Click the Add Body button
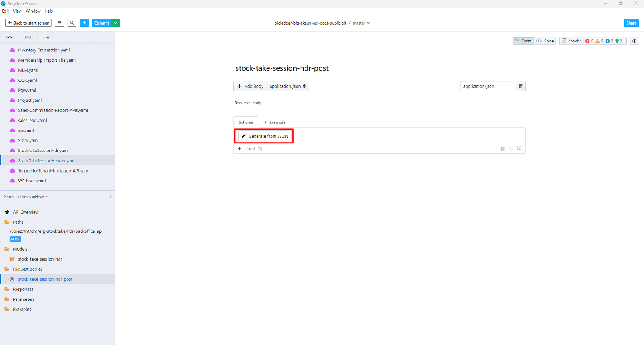The width and height of the screenshot is (644, 345). pos(250,86)
